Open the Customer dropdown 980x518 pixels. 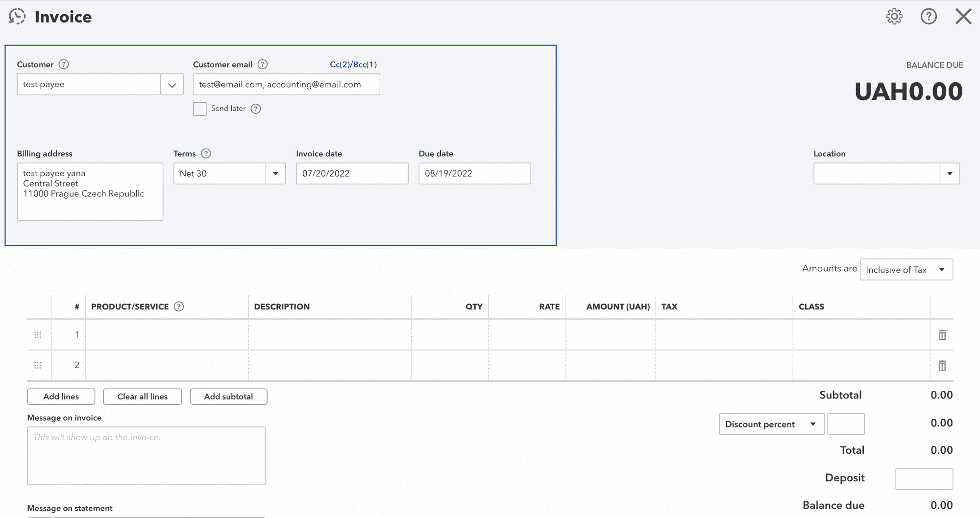[x=171, y=84]
